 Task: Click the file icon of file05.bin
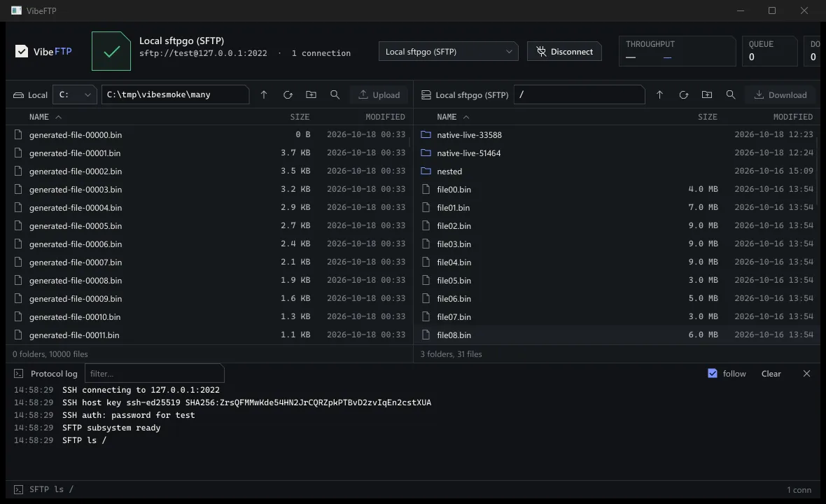pos(426,280)
